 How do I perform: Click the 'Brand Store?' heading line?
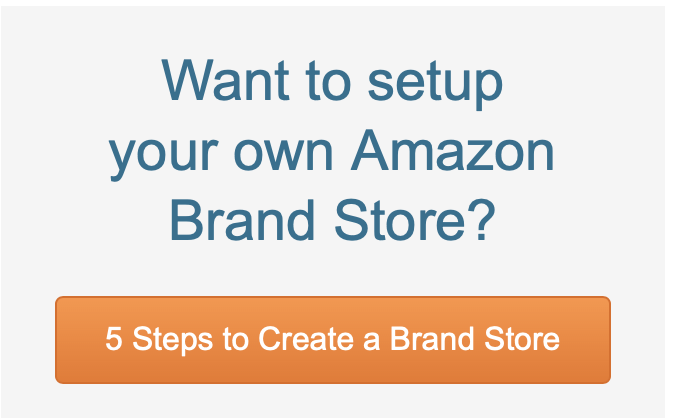click(332, 220)
